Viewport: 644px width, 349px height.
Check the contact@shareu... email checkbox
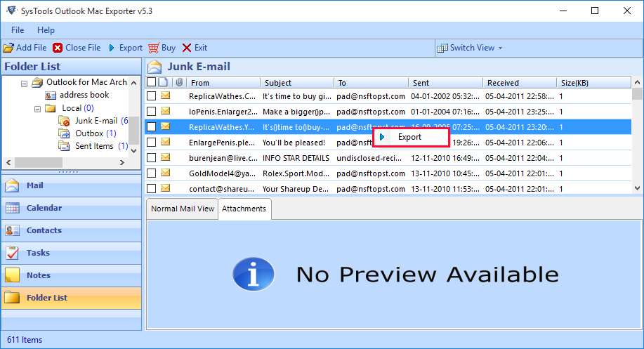click(x=152, y=188)
